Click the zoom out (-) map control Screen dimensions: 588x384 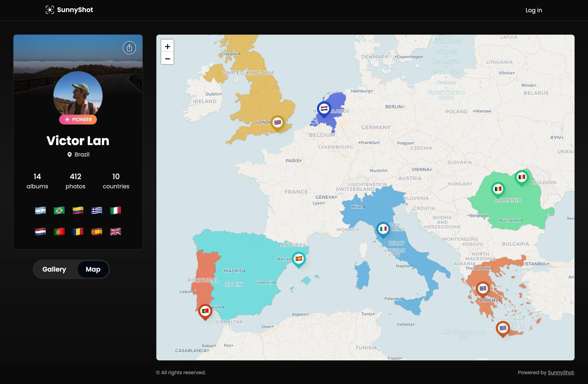coord(168,58)
